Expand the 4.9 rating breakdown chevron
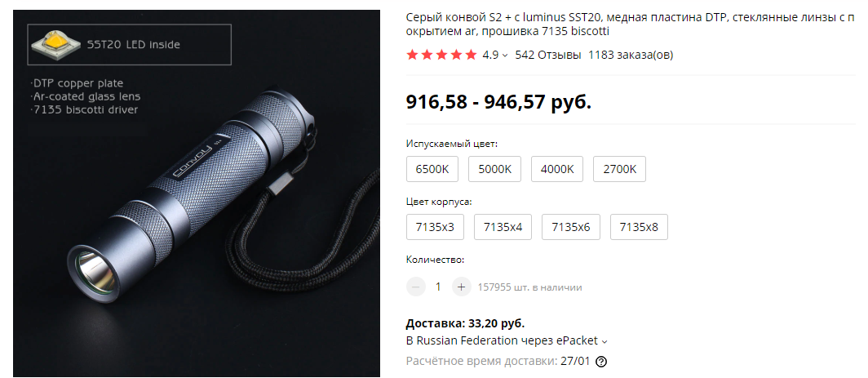Image resolution: width=868 pixels, height=378 pixels. (505, 56)
